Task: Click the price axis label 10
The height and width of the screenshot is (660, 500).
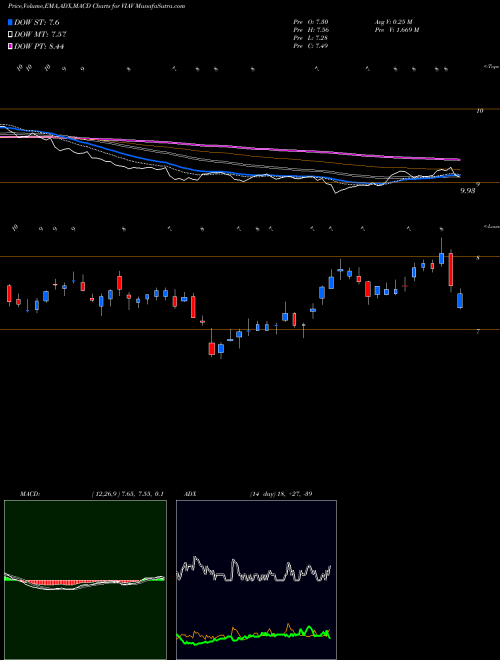Action: click(x=479, y=111)
